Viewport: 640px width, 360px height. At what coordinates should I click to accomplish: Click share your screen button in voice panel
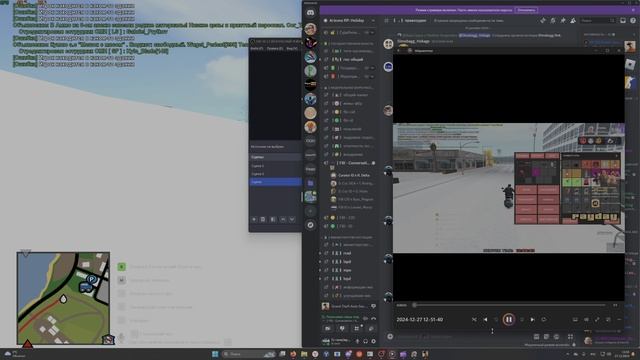point(342,329)
